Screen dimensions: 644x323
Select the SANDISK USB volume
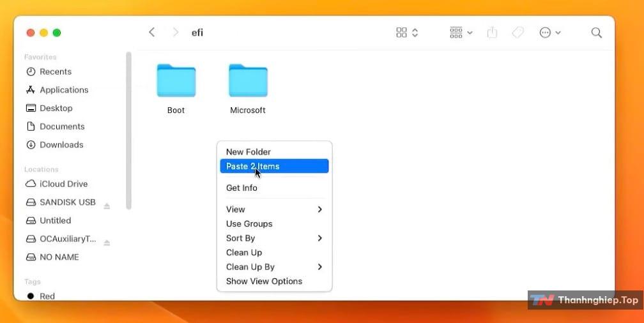coord(67,202)
